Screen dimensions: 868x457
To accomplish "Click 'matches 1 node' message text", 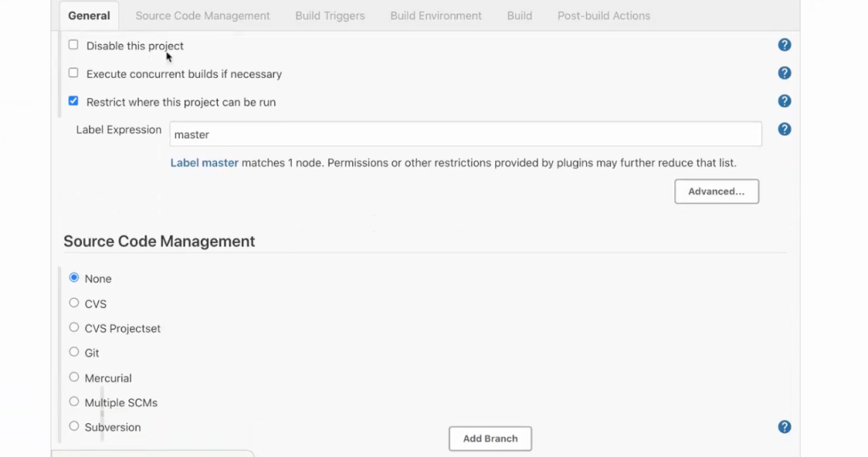I will pyautogui.click(x=283, y=163).
